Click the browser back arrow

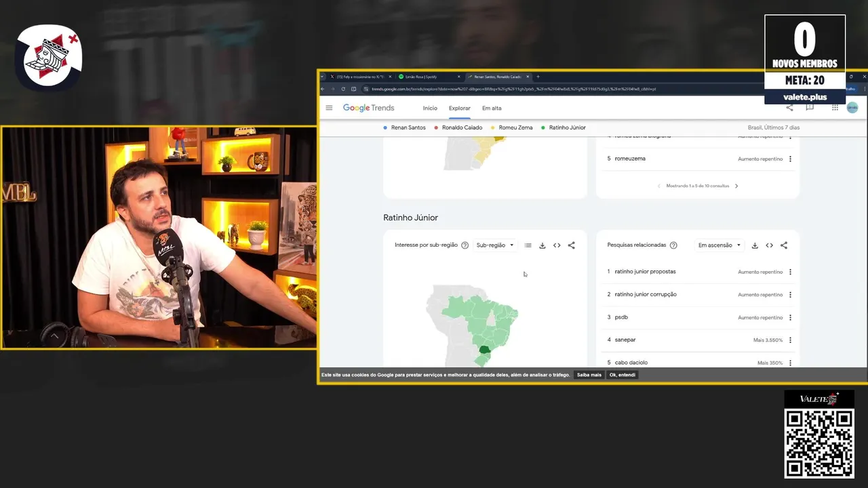coord(323,89)
